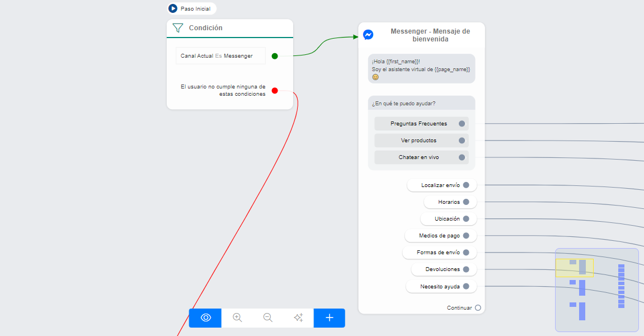Click the Horarios quick reply connector dot
This screenshot has height=336, width=644.
(466, 202)
